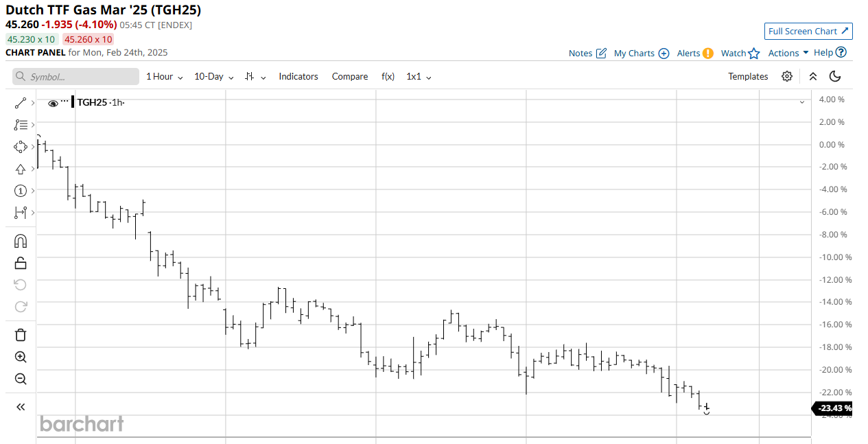The height and width of the screenshot is (444, 868).
Task: Open the chart settings gear
Action: pyautogui.click(x=787, y=76)
